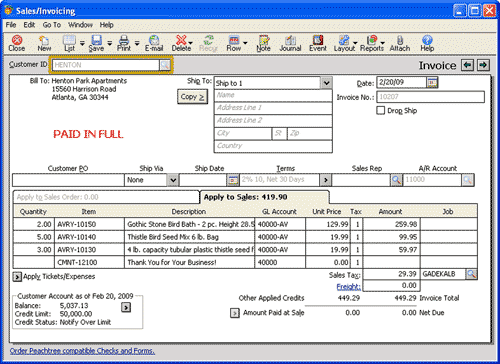Click the Ship To City field
The height and width of the screenshot is (364, 500).
pos(243,133)
